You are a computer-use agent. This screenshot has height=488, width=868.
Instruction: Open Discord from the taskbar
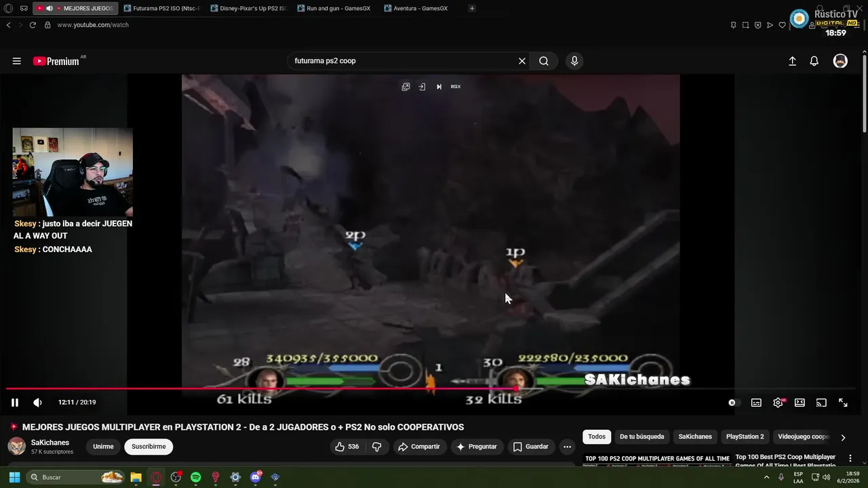256,477
